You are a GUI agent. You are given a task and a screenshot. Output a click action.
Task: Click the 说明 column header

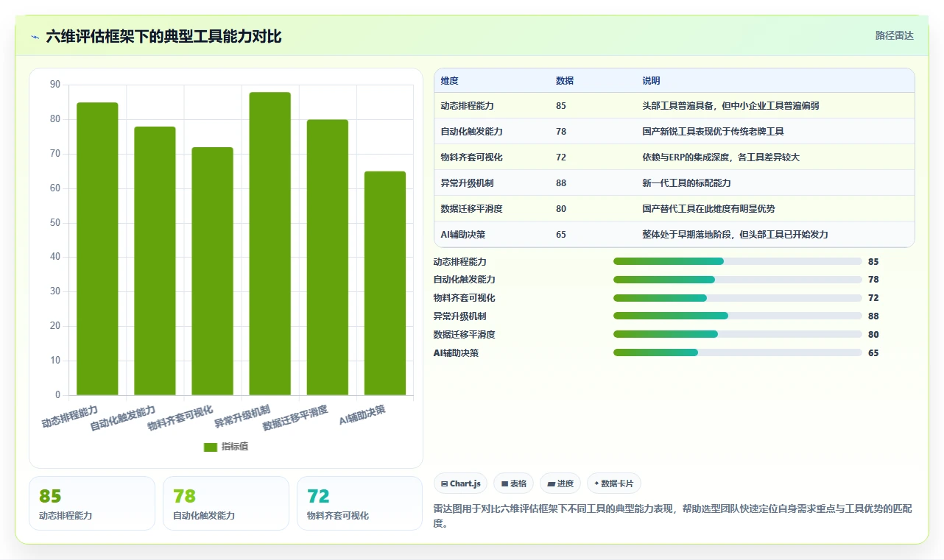coord(651,81)
